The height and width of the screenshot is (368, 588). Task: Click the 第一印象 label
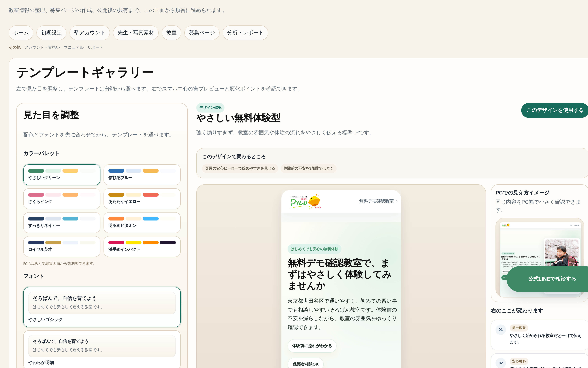(x=519, y=328)
